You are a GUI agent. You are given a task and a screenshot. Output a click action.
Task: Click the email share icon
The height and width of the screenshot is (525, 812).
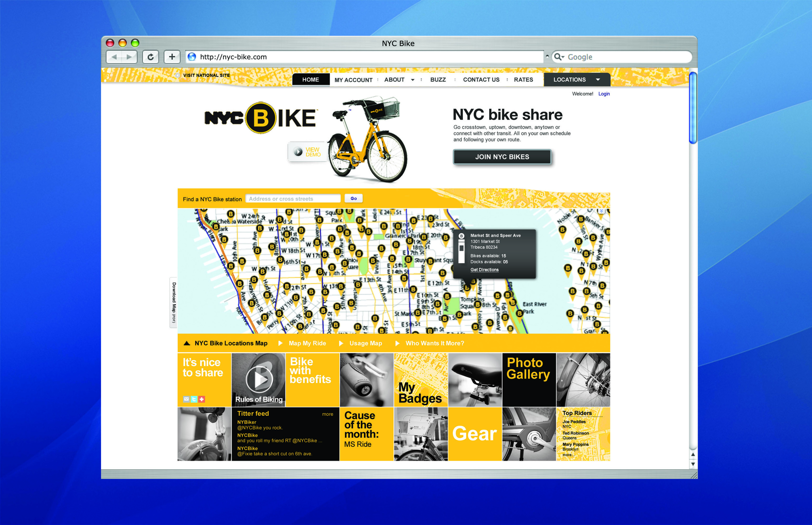point(186,399)
